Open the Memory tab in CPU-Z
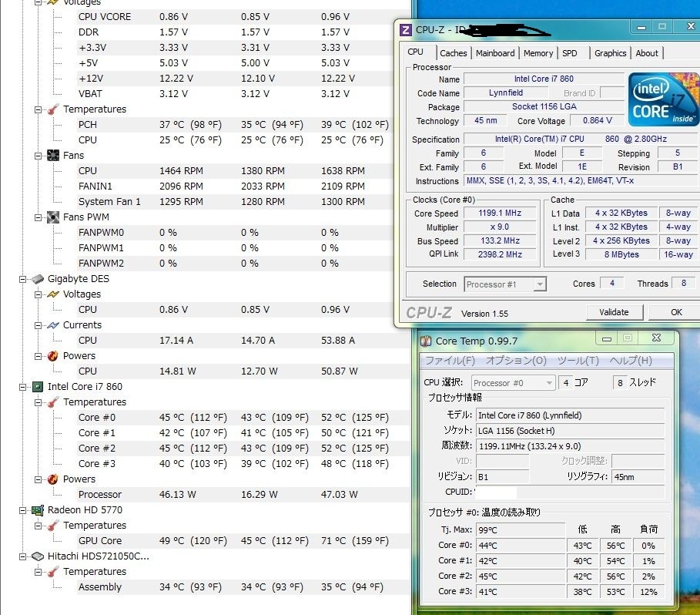 point(538,53)
